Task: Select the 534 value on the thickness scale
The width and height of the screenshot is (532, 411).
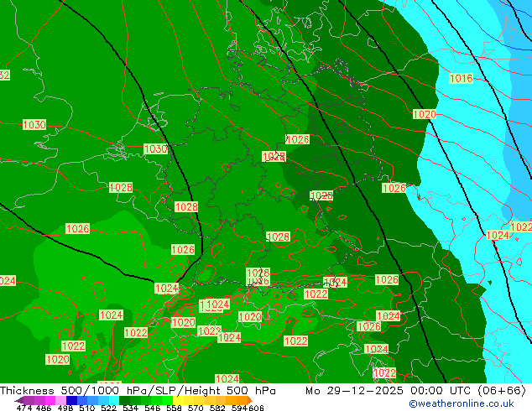Action: click(130, 408)
